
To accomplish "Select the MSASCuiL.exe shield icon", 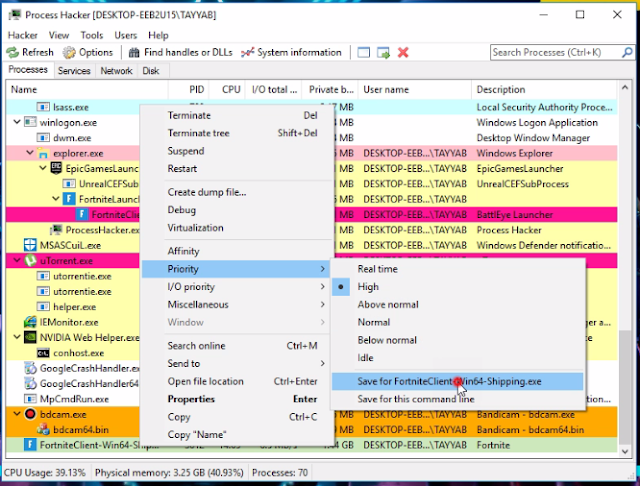I will pos(30,245).
